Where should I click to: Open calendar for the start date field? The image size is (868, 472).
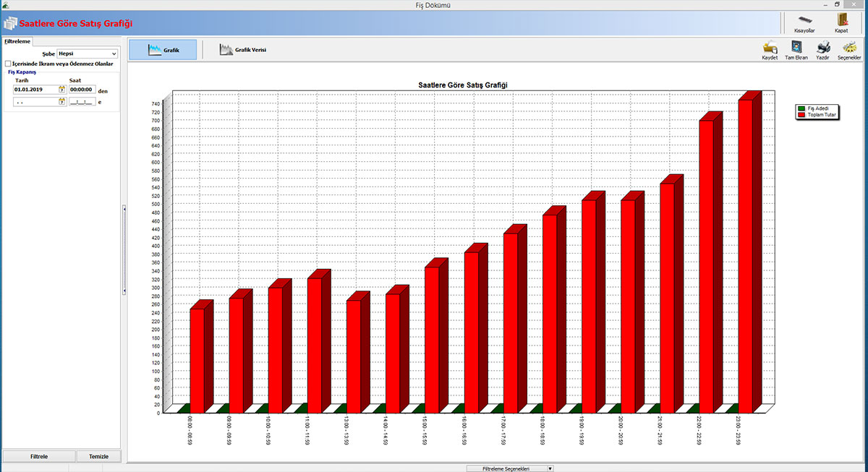pyautogui.click(x=62, y=90)
